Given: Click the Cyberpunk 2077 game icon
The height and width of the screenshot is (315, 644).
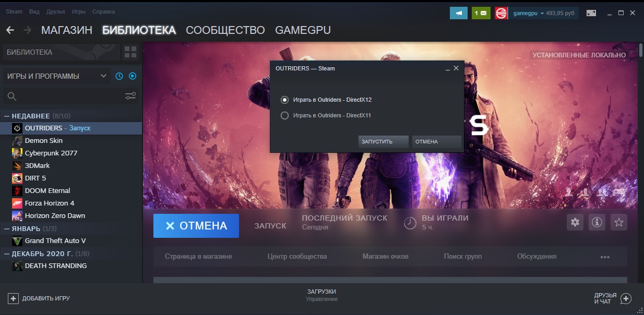Looking at the screenshot, I should (x=17, y=153).
